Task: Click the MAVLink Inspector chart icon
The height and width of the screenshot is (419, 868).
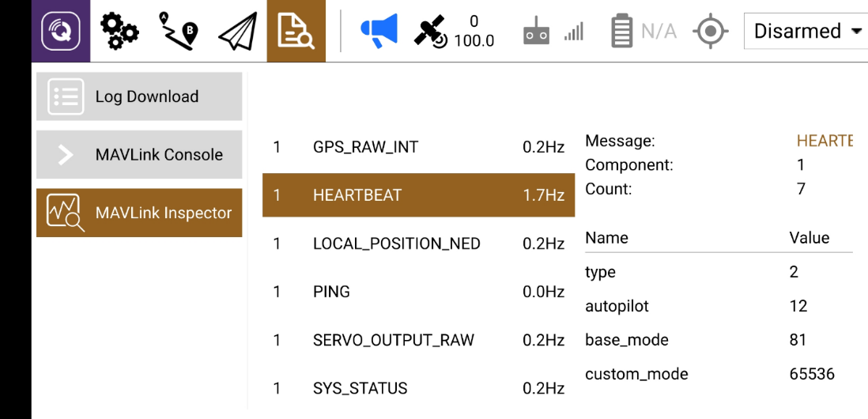Action: click(x=66, y=213)
